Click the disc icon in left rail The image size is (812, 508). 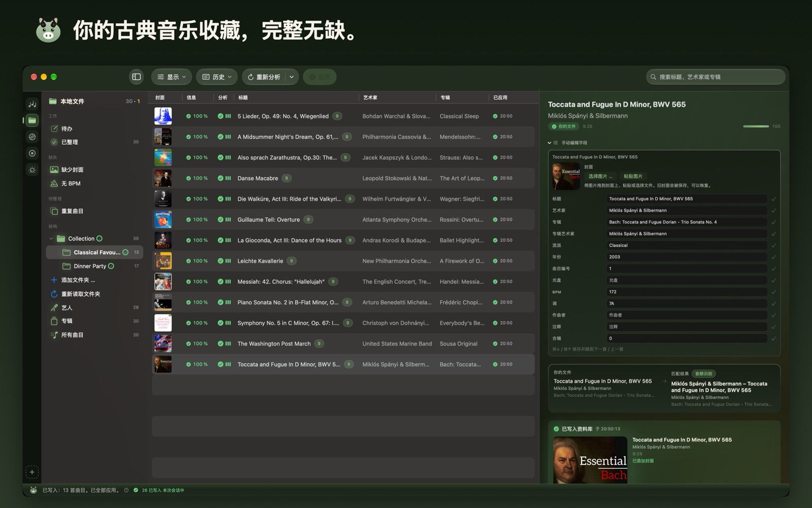click(x=32, y=137)
